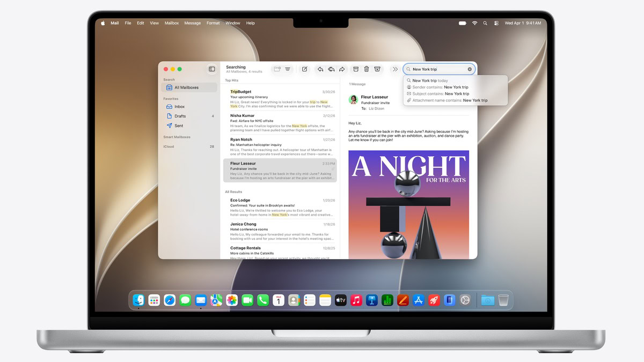Viewport: 644px width, 362px height.
Task: Open the Trash in the Dock
Action: [x=503, y=300]
